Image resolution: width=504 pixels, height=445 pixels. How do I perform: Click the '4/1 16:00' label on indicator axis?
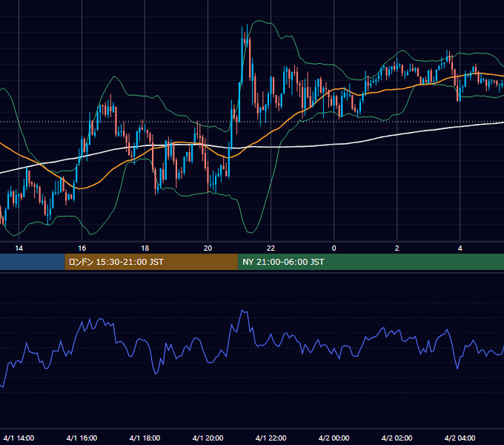(x=82, y=438)
